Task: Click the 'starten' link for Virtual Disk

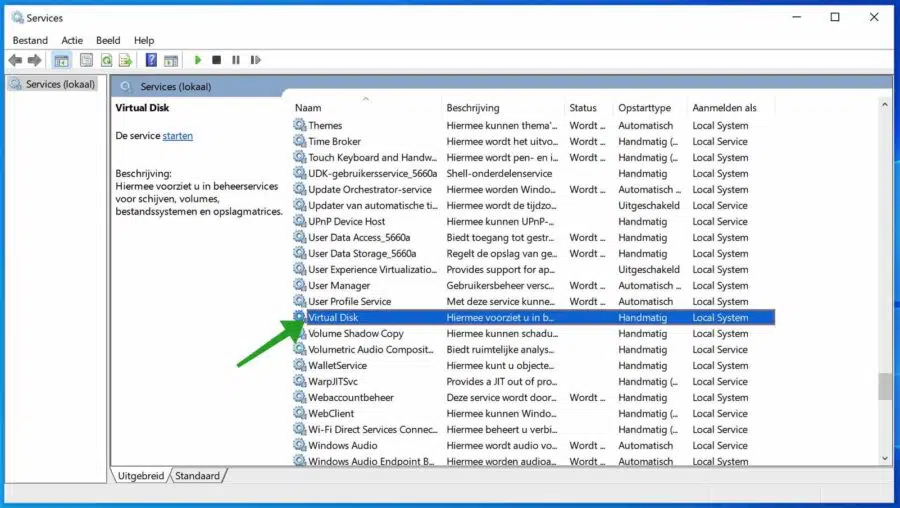Action: [x=177, y=136]
